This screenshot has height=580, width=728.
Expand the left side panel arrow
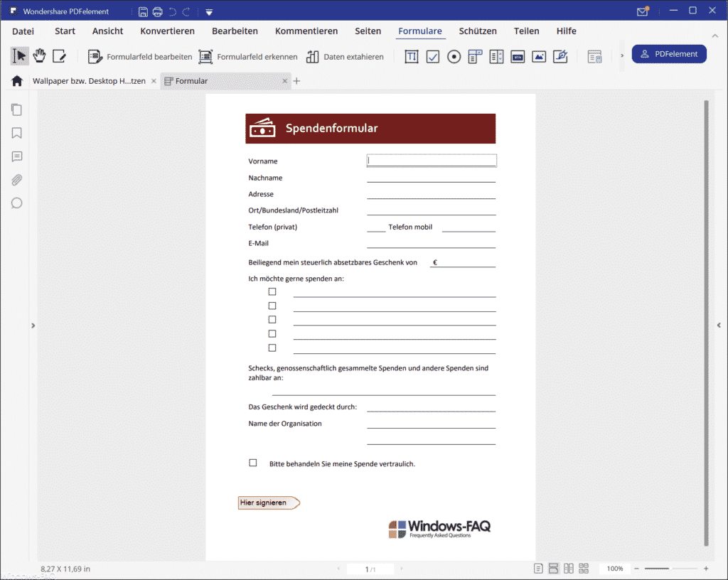click(x=33, y=326)
